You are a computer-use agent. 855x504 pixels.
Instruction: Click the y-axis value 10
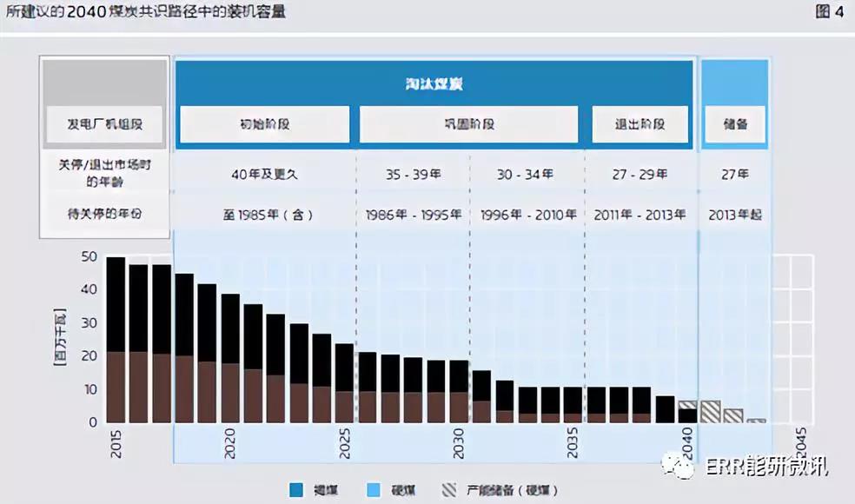(89, 389)
